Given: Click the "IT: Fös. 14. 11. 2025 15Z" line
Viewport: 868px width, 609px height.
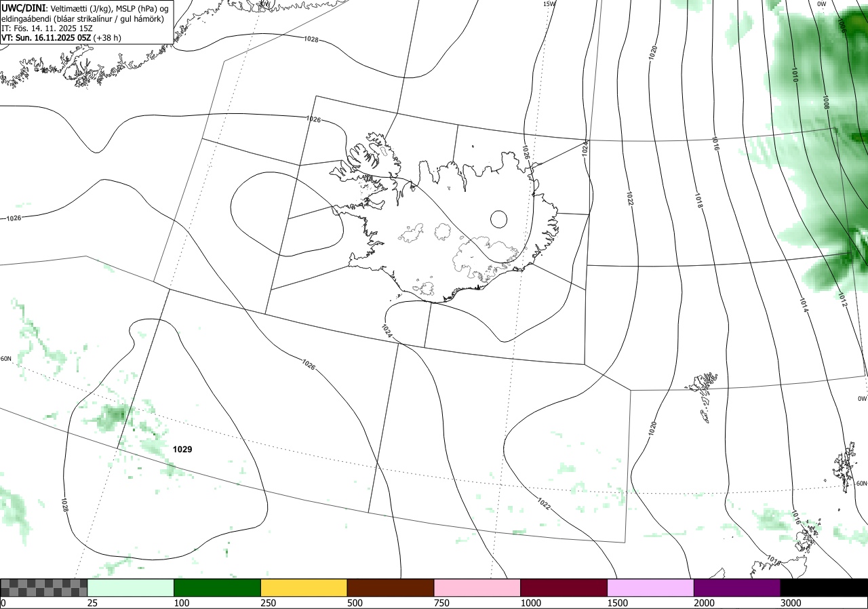Looking at the screenshot, I should [x=45, y=28].
